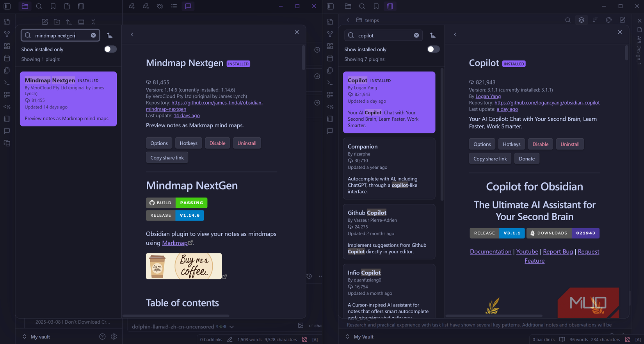Screen dimensions: 644x344
Task: Click the tags icon in left window top bar
Action: click(160, 6)
